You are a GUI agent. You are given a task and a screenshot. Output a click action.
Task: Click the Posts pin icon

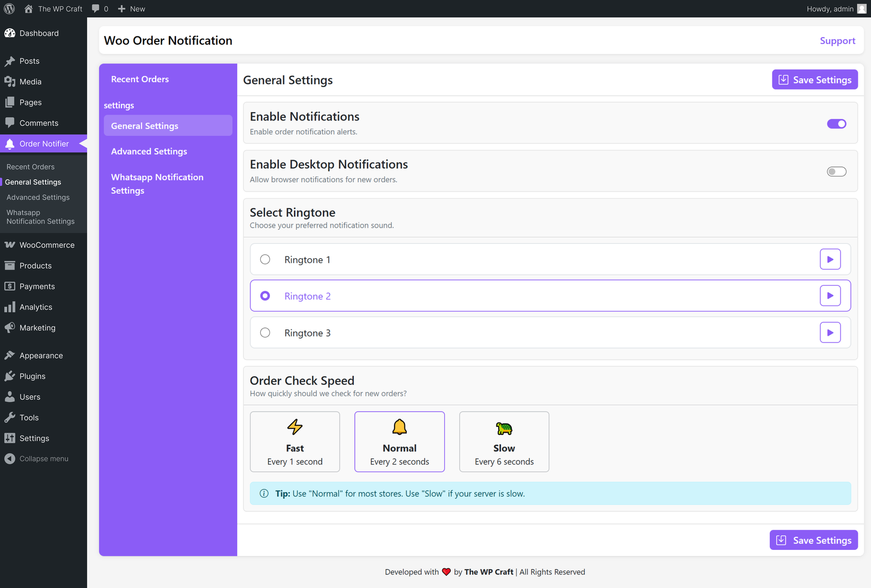pos(10,61)
